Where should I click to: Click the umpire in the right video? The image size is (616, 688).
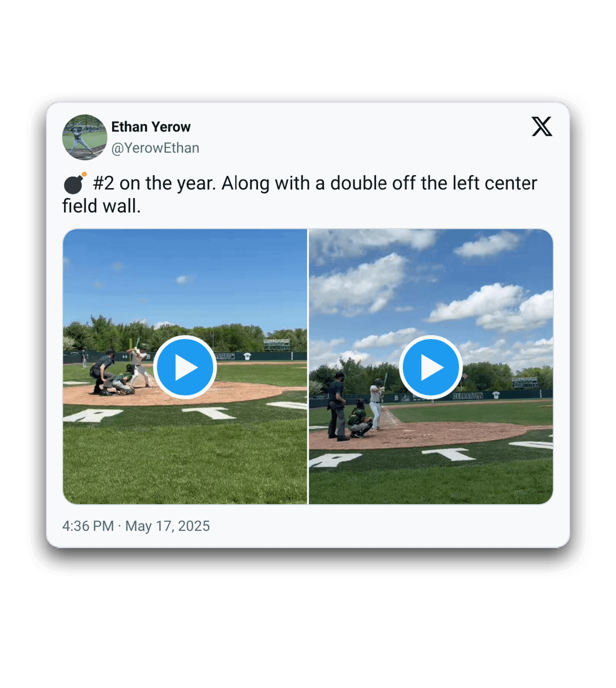337,406
